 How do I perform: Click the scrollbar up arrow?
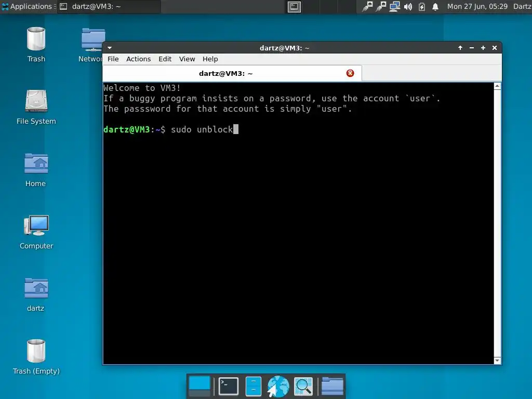(x=497, y=86)
